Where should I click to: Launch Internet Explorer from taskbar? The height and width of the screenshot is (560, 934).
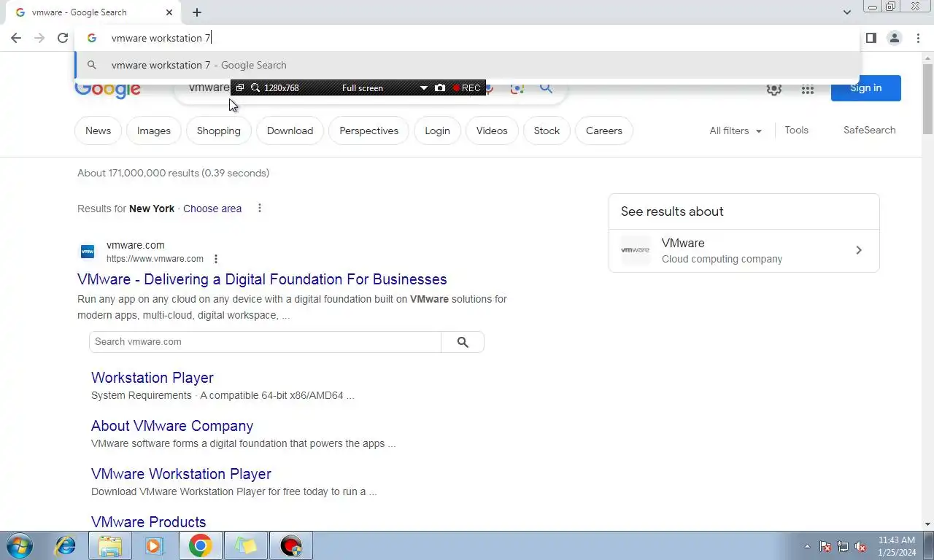pyautogui.click(x=65, y=545)
